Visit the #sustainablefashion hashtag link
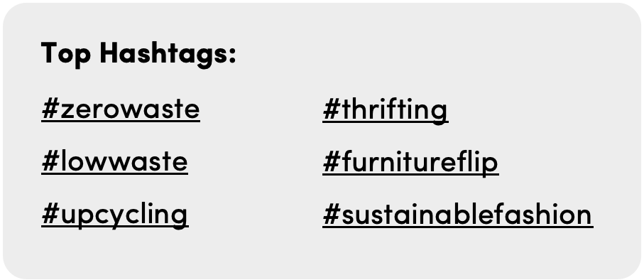Image resolution: width=644 pixels, height=280 pixels. (x=457, y=215)
